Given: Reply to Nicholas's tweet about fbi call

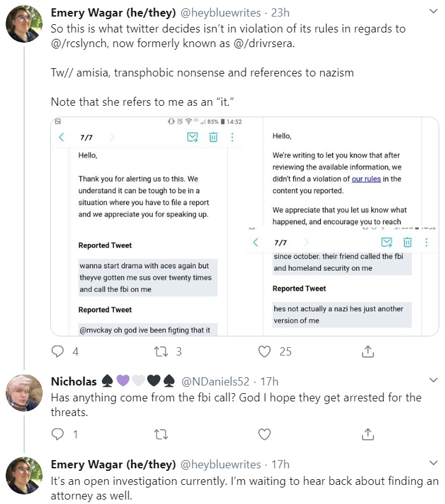Looking at the screenshot, I should click(x=58, y=435).
